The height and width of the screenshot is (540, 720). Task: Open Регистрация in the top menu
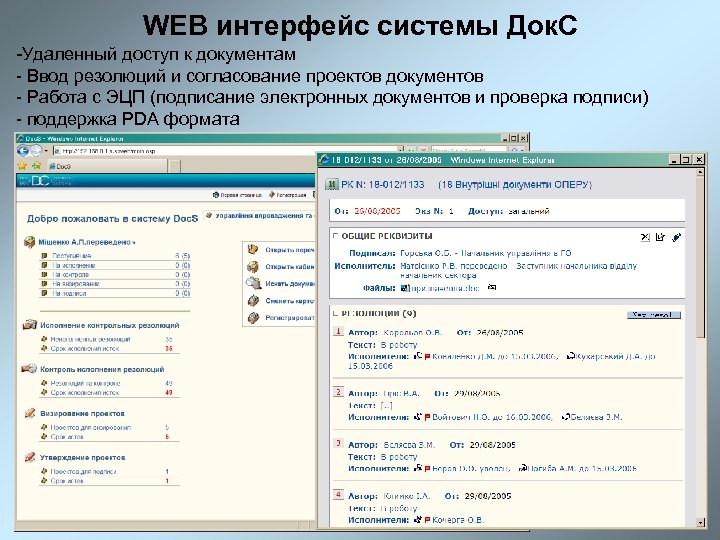(287, 195)
